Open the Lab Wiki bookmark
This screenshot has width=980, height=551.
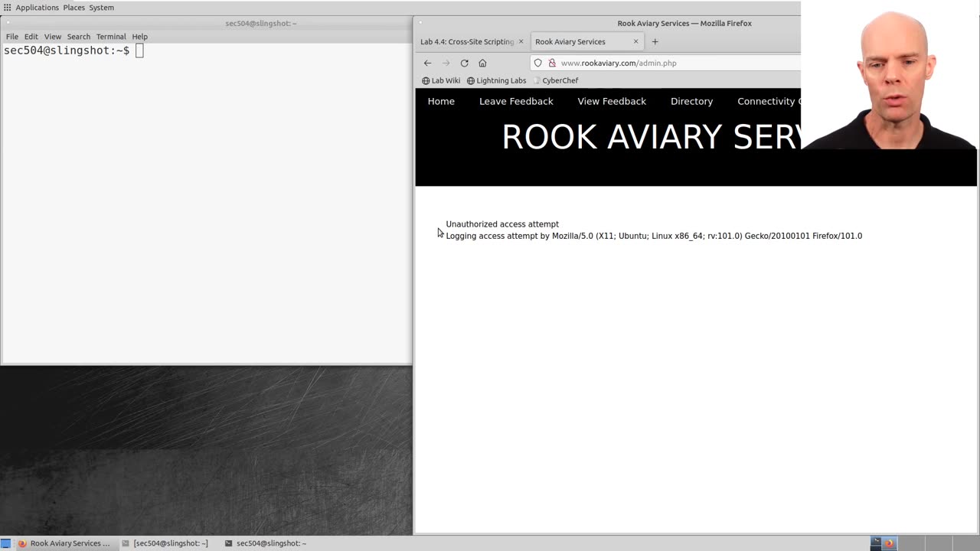[441, 80]
